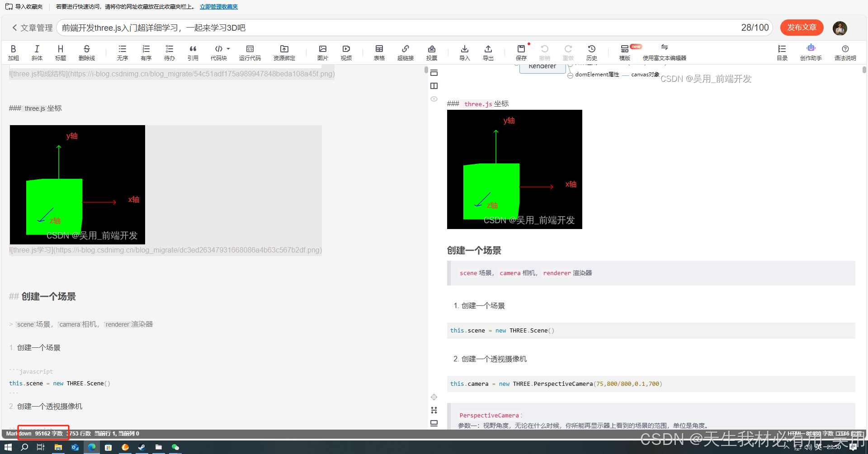Apply bold (加粗) formatting
The width and height of the screenshot is (868, 454).
14,52
